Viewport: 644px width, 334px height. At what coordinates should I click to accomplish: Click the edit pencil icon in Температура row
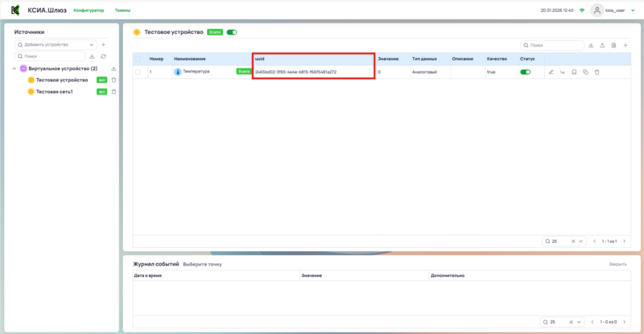pyautogui.click(x=551, y=72)
